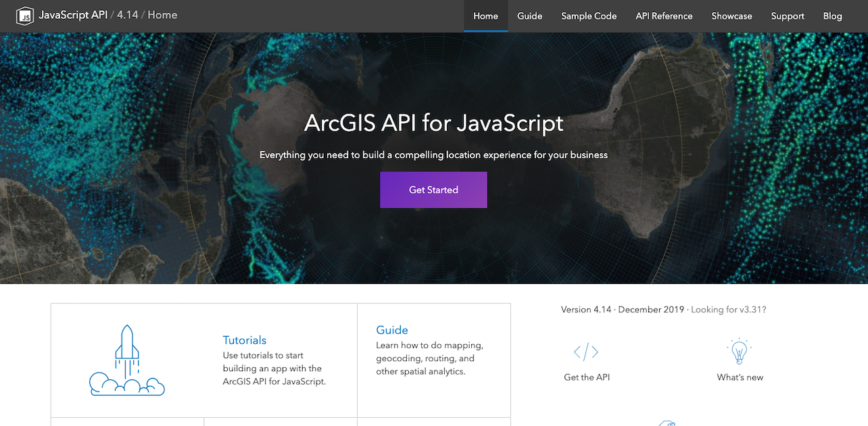Open the Support navigation item
868x426 pixels.
[788, 16]
